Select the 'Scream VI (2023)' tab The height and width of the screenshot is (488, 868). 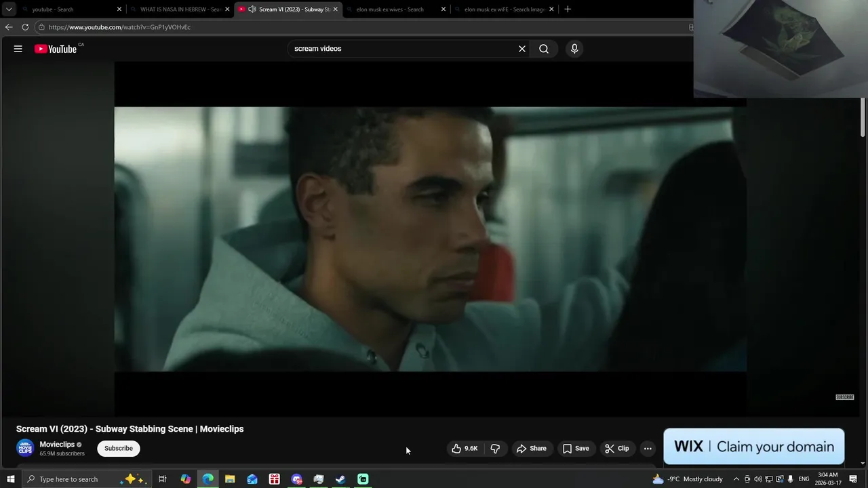(288, 9)
